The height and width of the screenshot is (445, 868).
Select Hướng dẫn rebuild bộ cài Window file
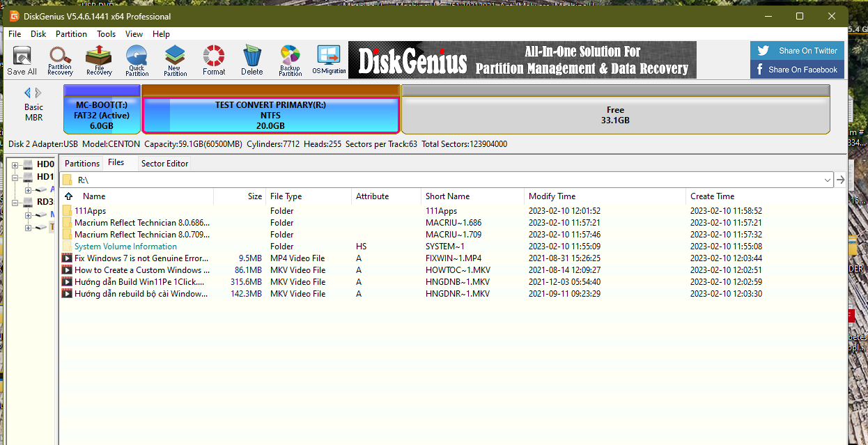(141, 294)
